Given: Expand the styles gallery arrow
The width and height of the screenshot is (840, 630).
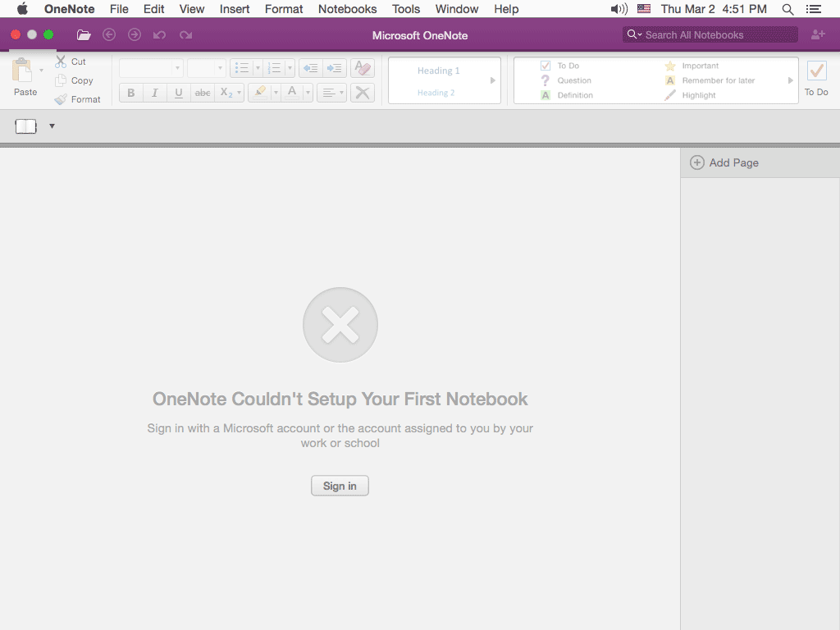Looking at the screenshot, I should (x=493, y=80).
